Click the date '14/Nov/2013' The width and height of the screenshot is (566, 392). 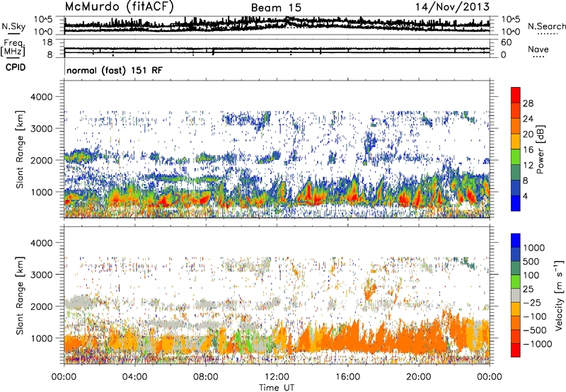[x=452, y=6]
